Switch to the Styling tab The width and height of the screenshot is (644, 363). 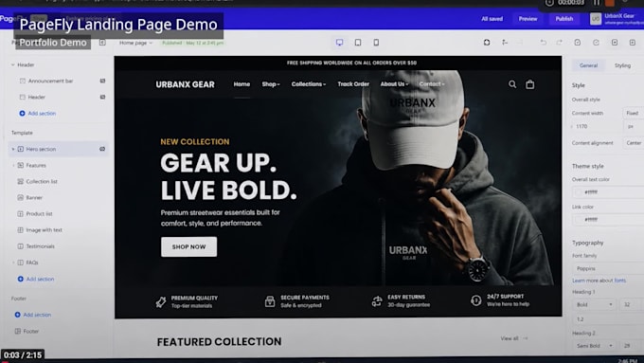[x=622, y=65]
